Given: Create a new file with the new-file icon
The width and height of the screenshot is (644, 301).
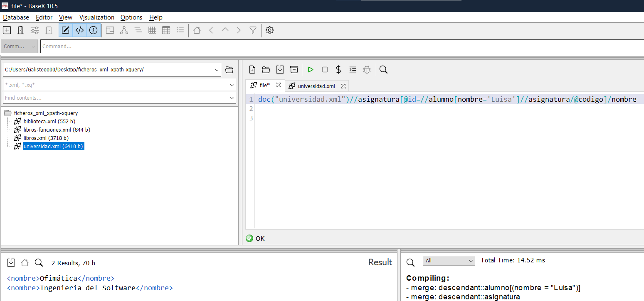Looking at the screenshot, I should 252,69.
